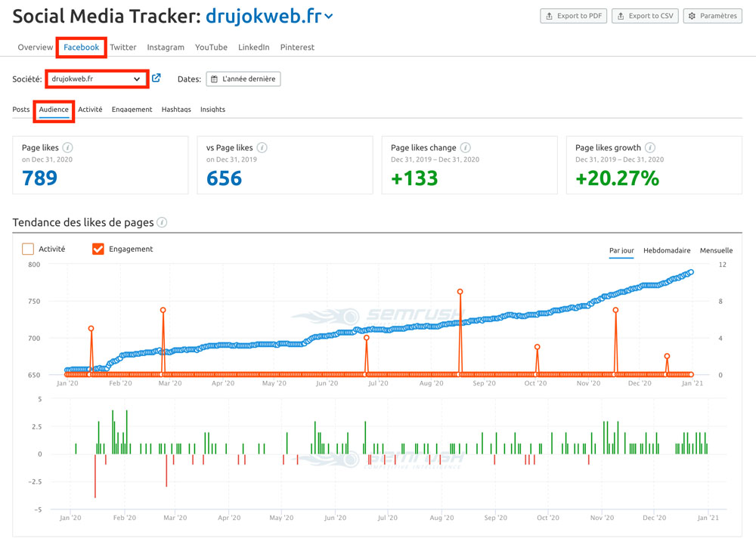Enable the Activité checkbox

(28, 249)
